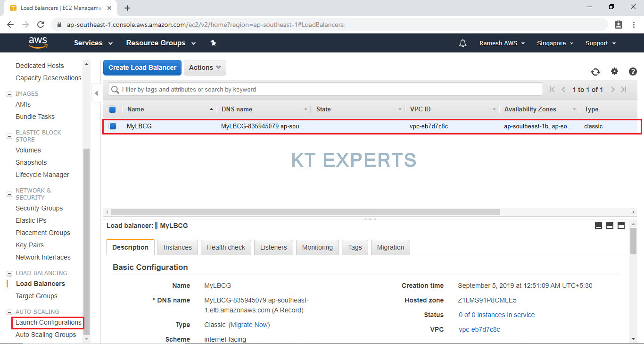Click the horizontal table scrollbar
This screenshot has height=344, width=644.
305,212
